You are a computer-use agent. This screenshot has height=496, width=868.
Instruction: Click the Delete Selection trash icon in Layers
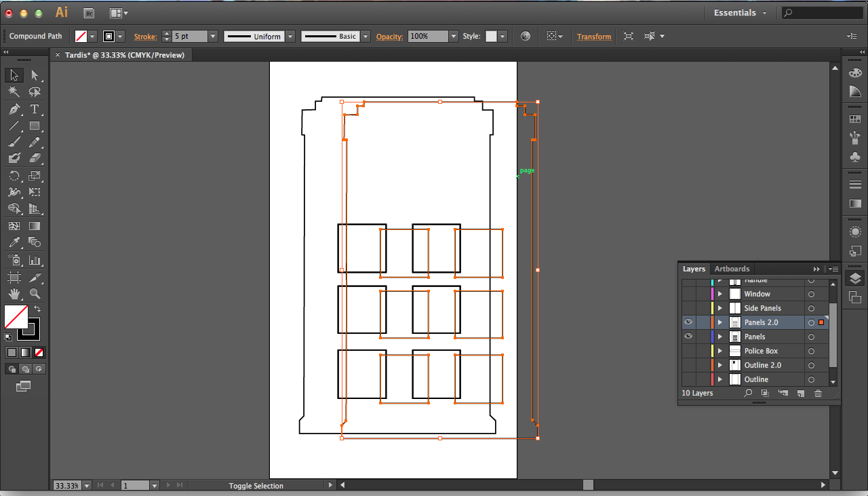pyautogui.click(x=818, y=393)
